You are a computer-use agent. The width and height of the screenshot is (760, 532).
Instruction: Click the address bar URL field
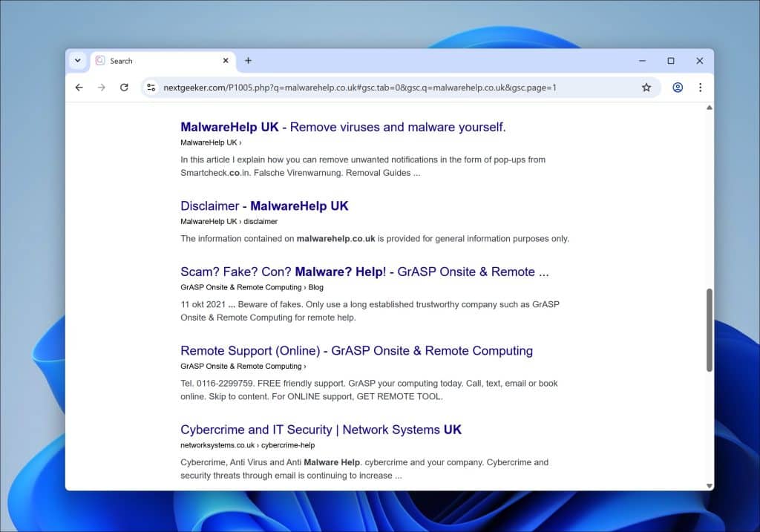click(371, 87)
